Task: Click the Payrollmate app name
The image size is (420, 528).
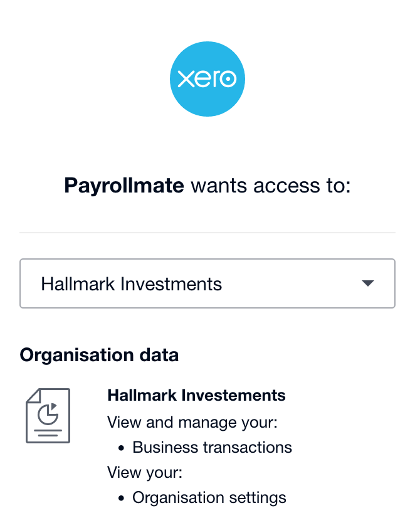Action: (x=124, y=186)
